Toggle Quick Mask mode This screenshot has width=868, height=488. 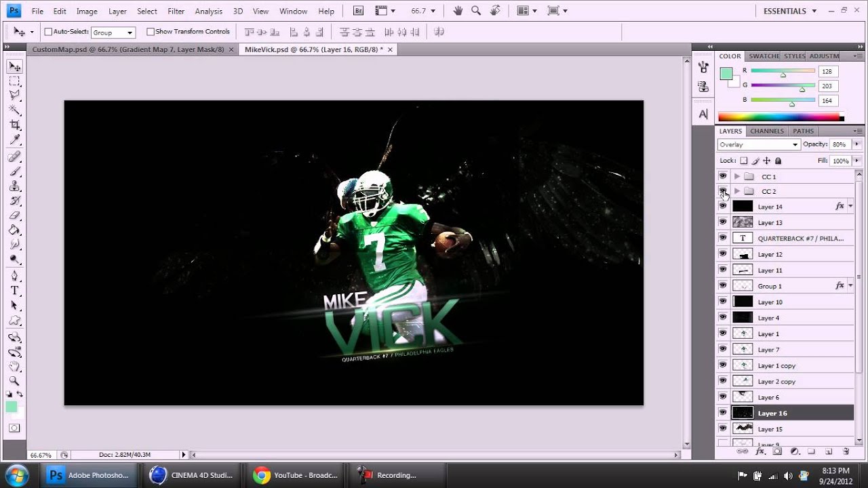[x=14, y=428]
